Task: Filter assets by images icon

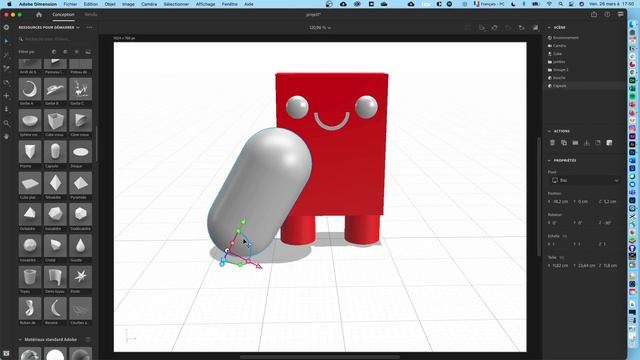Action: click(x=88, y=52)
